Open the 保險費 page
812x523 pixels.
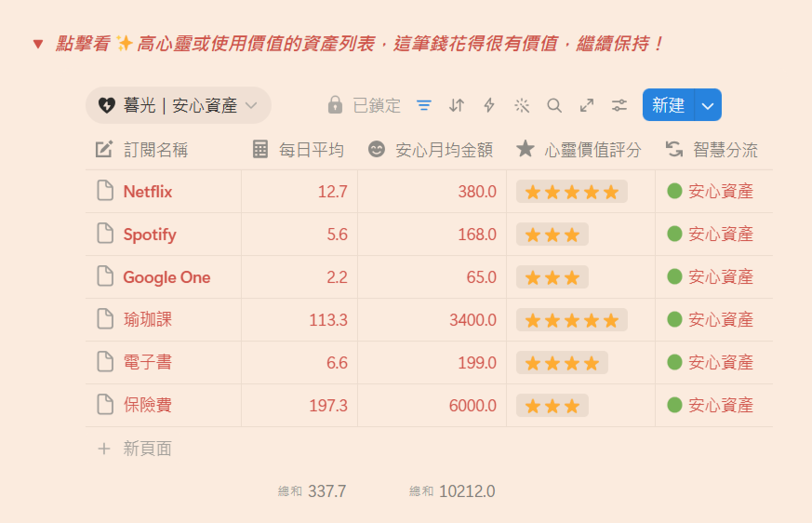click(x=148, y=405)
